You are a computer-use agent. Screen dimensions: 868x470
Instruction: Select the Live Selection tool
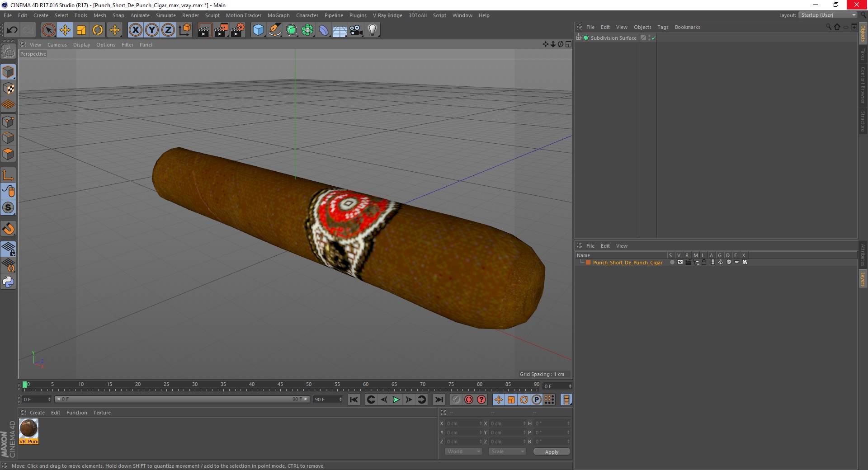[x=48, y=30]
